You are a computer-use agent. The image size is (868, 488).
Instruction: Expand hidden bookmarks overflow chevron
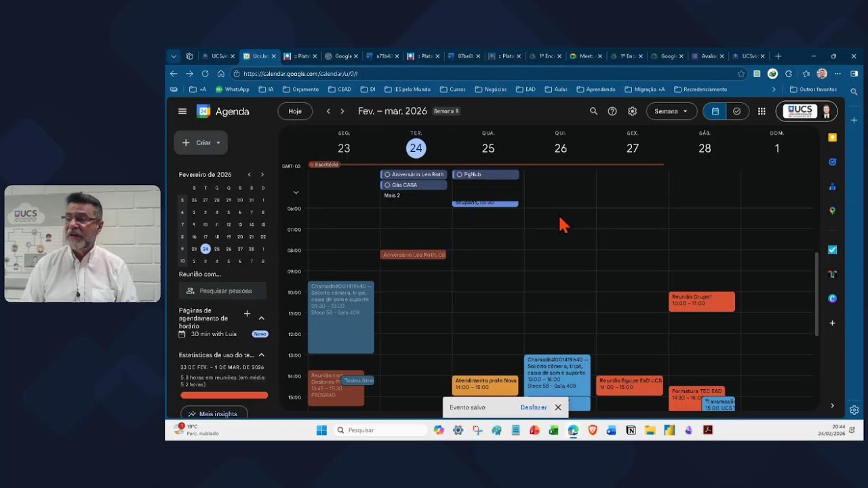click(x=774, y=89)
